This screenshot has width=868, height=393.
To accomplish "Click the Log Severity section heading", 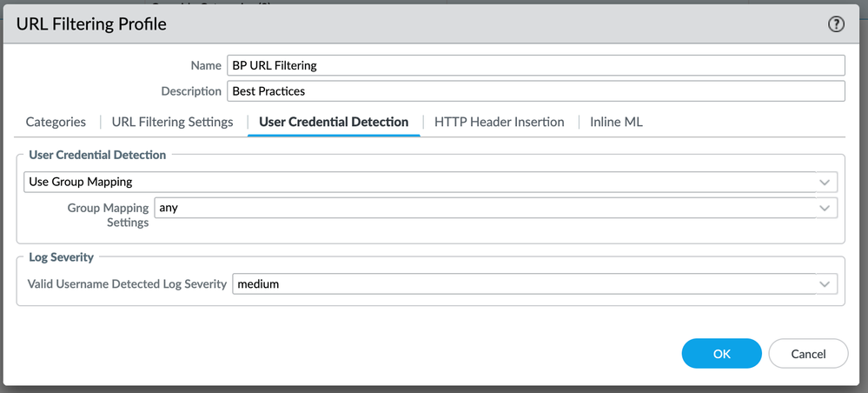I will click(62, 257).
